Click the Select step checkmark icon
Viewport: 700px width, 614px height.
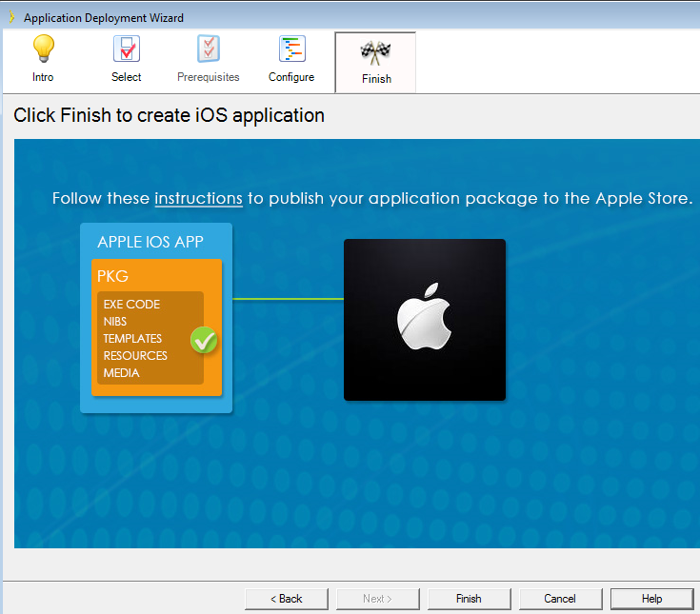pyautogui.click(x=127, y=49)
